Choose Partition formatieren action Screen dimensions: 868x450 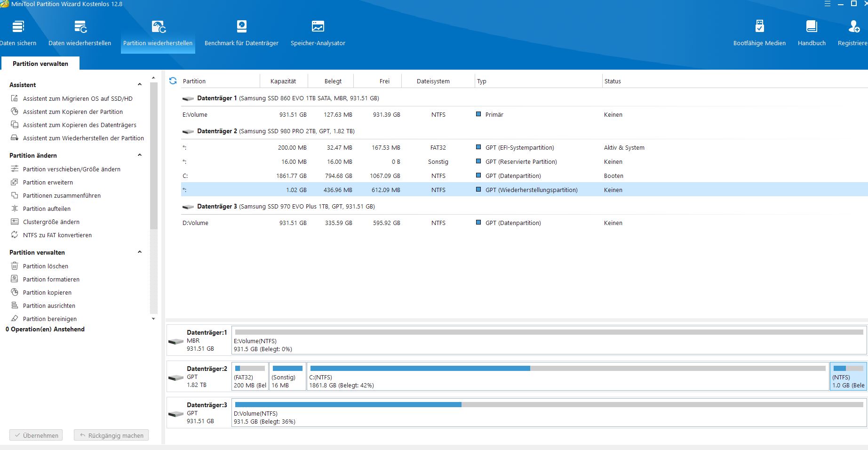click(x=51, y=279)
